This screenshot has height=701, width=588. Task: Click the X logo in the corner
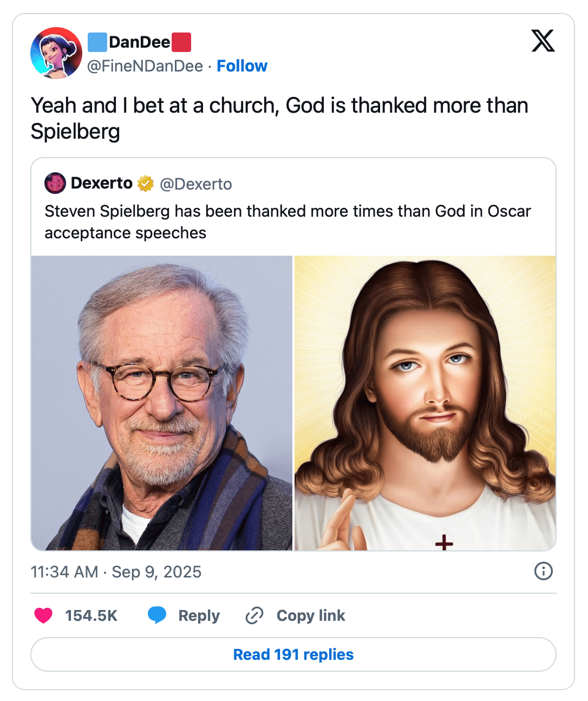[543, 41]
